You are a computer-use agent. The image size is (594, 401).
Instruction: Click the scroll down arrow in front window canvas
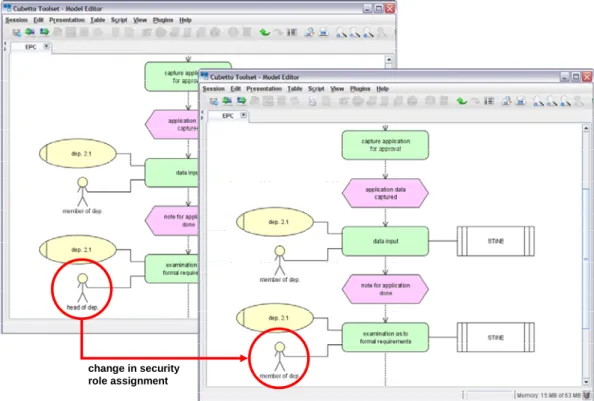coord(586,382)
